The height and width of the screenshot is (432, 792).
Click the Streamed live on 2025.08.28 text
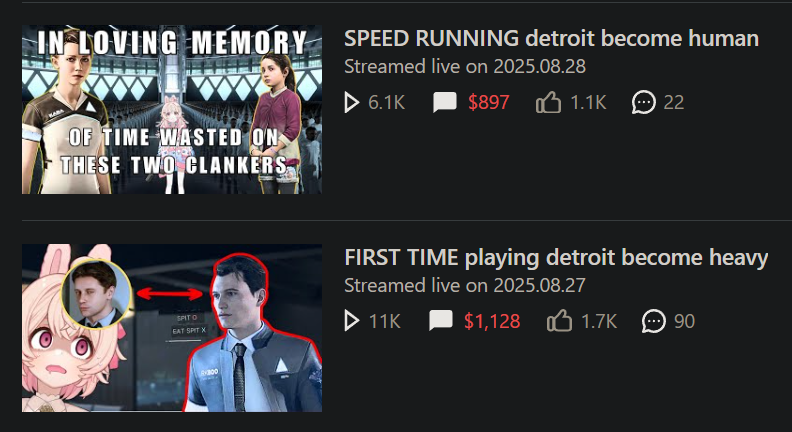465,66
